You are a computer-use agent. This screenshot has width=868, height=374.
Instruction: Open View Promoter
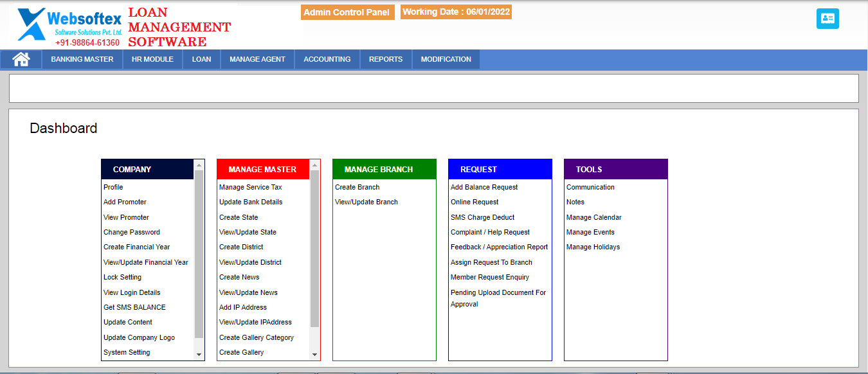coord(126,217)
